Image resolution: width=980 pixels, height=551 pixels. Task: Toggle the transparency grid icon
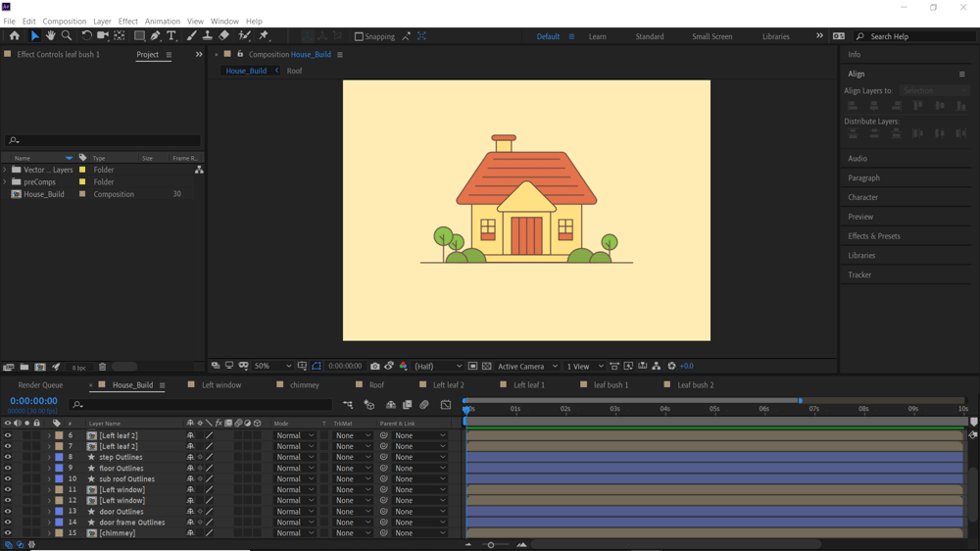pos(486,366)
